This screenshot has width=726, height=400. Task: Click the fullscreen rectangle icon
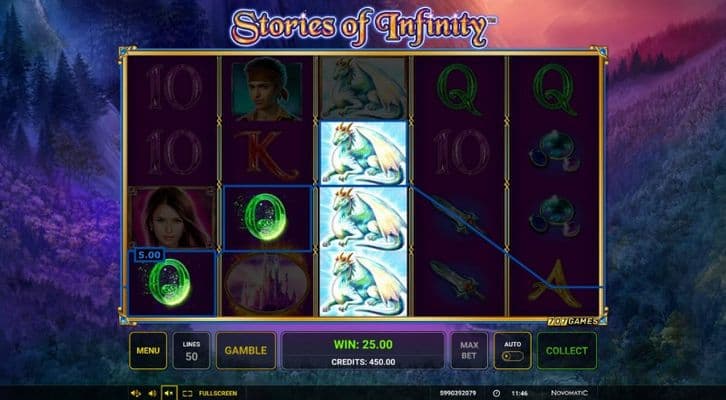[x=187, y=394]
